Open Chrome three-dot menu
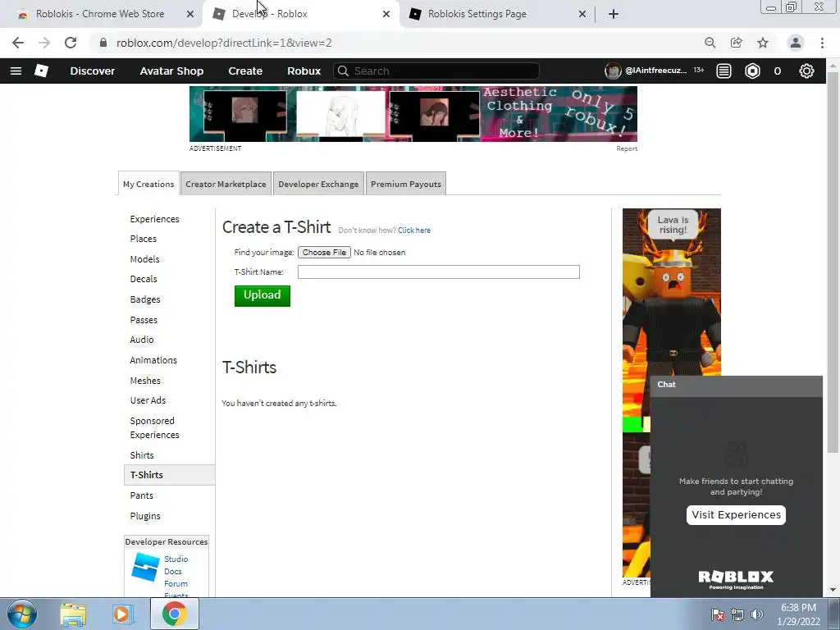The width and height of the screenshot is (840, 630). pyautogui.click(x=822, y=43)
